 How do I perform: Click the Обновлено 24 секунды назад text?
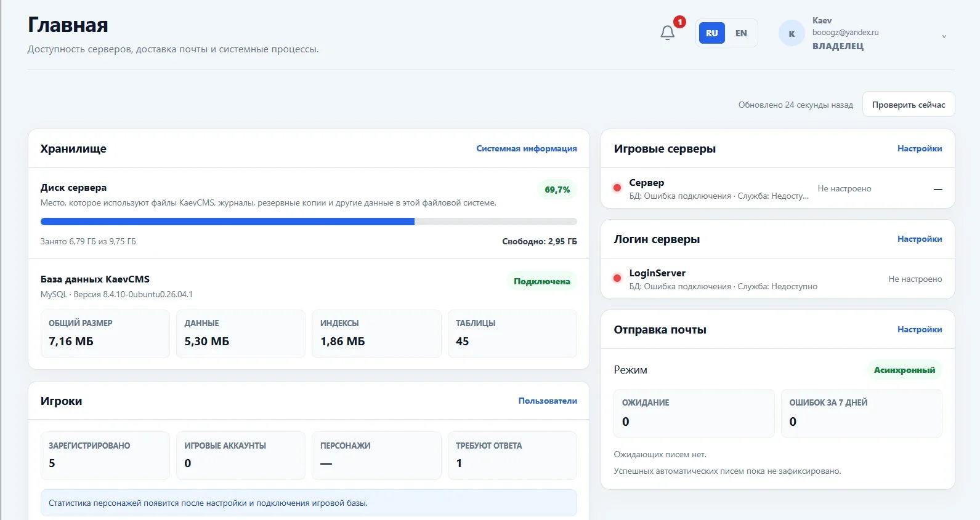(x=796, y=105)
